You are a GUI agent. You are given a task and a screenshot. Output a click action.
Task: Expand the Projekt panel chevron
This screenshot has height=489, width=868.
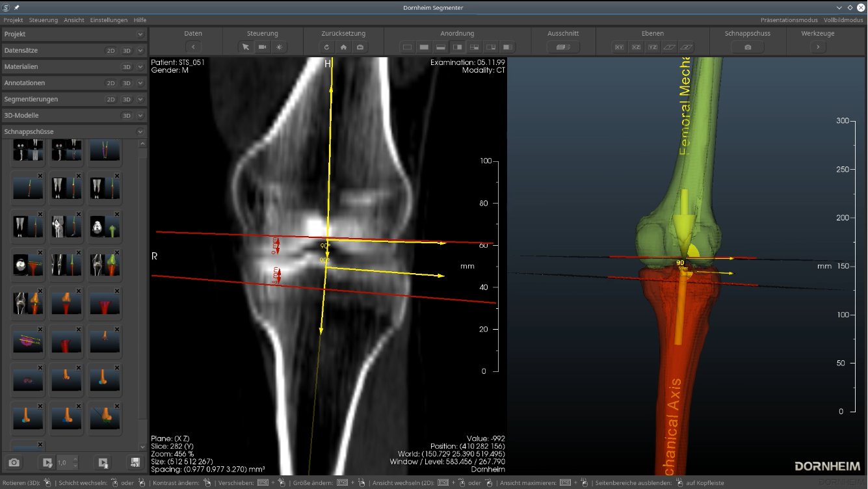point(140,34)
